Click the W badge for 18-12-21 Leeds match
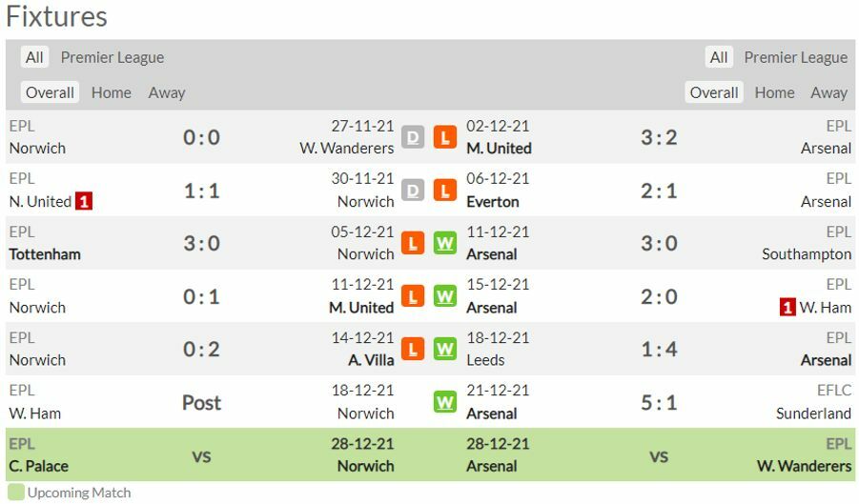Image resolution: width=859 pixels, height=504 pixels. 444,349
